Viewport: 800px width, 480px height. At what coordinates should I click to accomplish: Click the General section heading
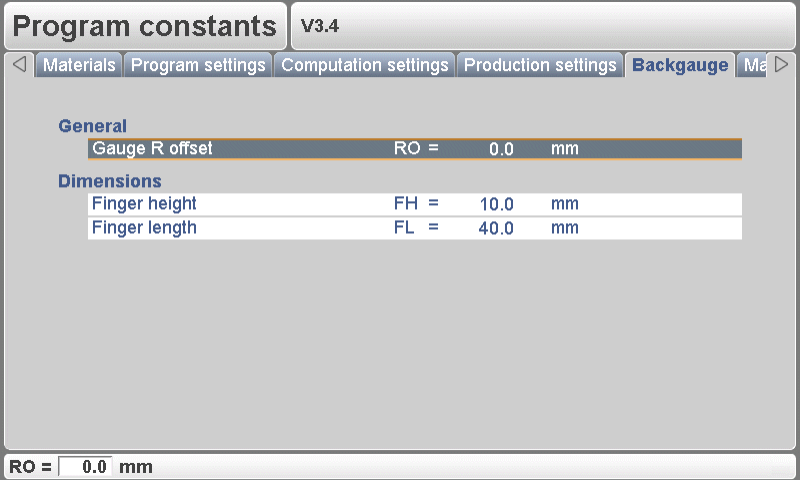(x=92, y=126)
